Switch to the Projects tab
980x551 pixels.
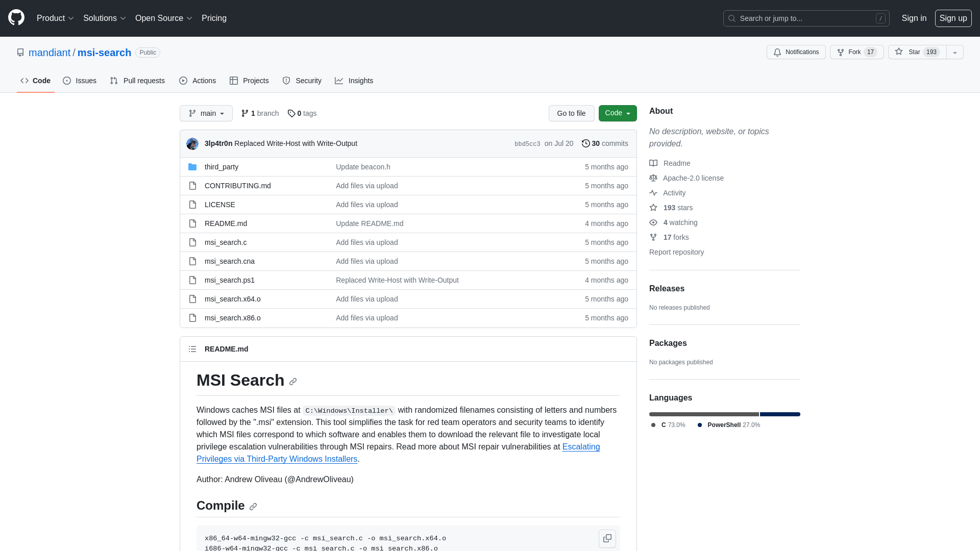click(x=249, y=81)
